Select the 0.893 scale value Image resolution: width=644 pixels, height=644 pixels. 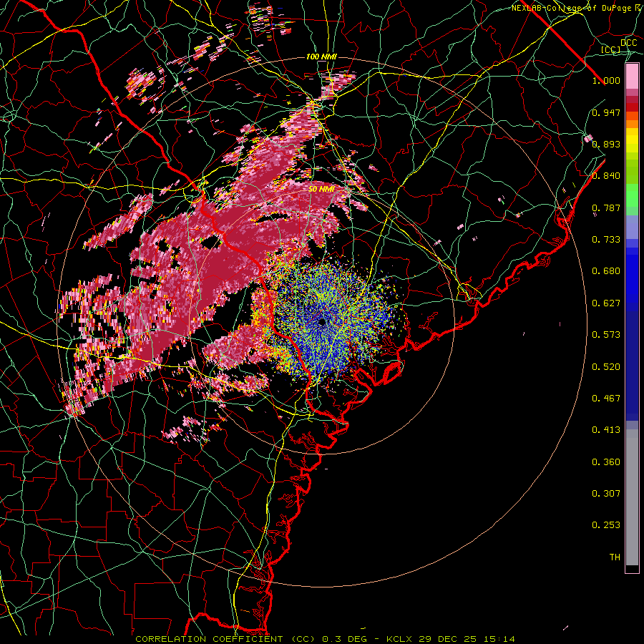point(606,144)
